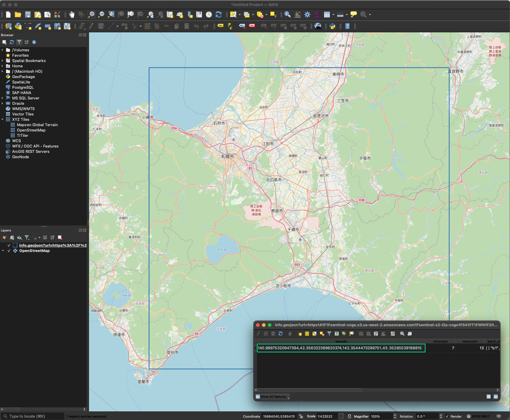Viewport: 510px width, 420px height.
Task: Open the Python Console icon
Action: point(333,26)
